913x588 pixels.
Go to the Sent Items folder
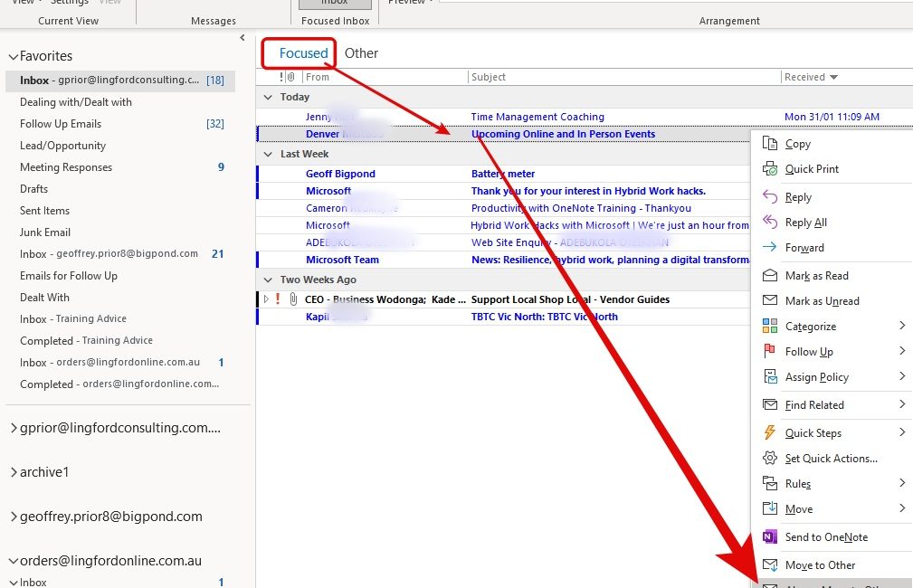point(45,211)
